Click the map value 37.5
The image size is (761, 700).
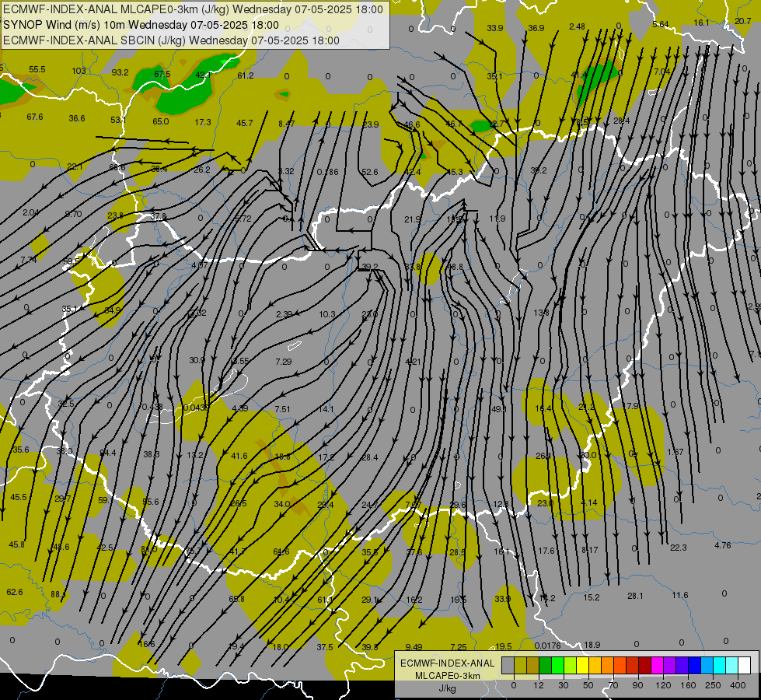click(325, 647)
